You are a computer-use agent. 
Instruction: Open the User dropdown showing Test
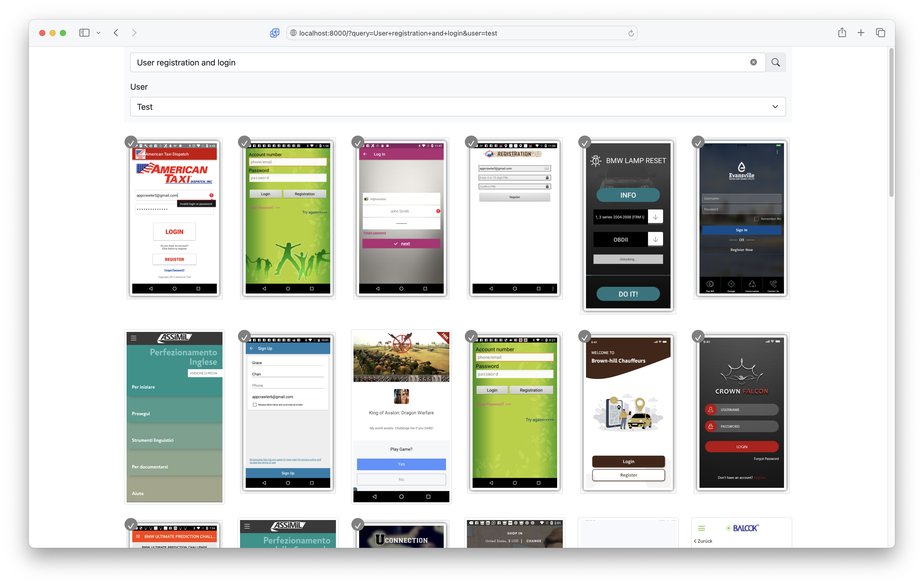(457, 107)
